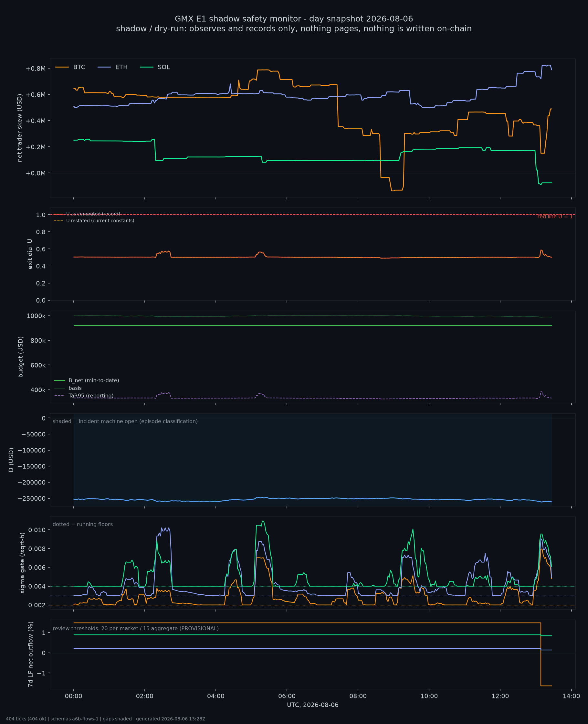Click the BTC legend entry
Viewport: 588px width, 724px height.
70,67
